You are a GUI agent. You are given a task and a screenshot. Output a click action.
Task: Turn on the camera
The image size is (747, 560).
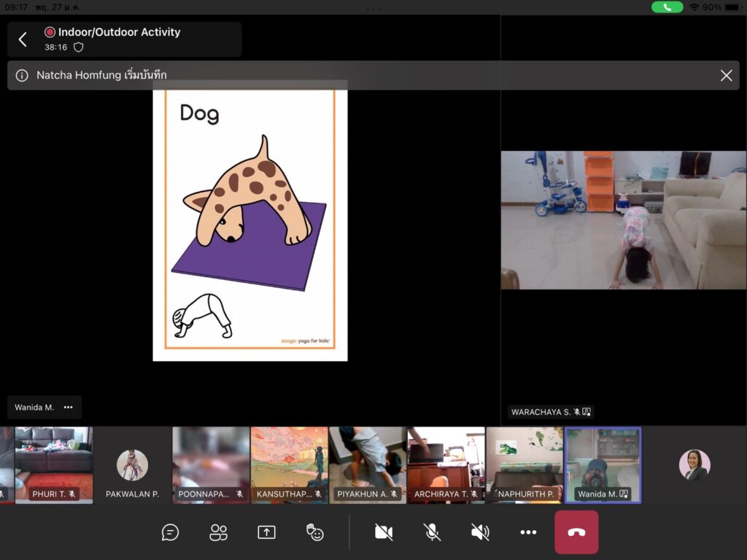tap(384, 532)
